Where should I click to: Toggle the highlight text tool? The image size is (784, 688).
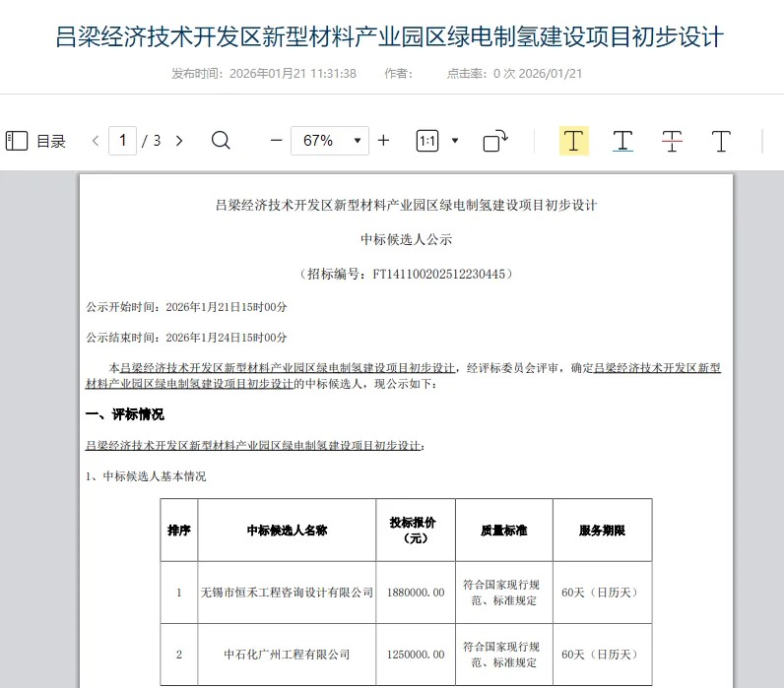(x=574, y=141)
